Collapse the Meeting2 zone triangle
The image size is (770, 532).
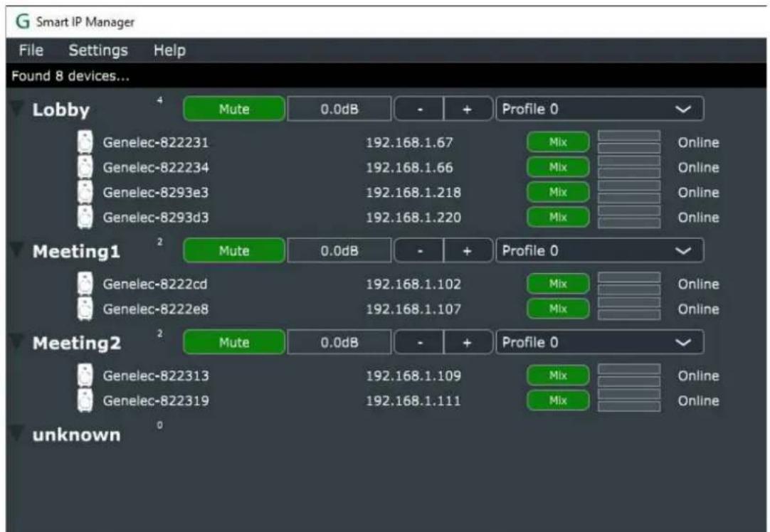17,341
